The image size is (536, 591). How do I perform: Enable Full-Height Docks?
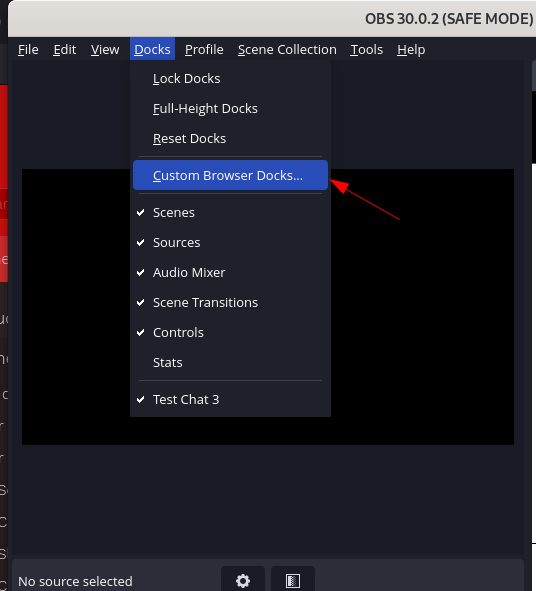pos(230,109)
